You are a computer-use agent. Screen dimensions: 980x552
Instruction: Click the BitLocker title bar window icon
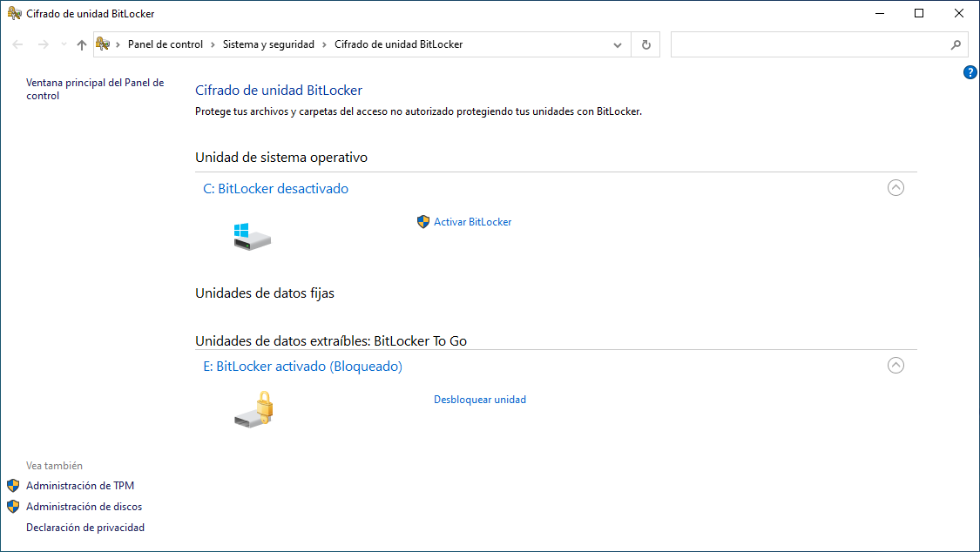pyautogui.click(x=15, y=13)
